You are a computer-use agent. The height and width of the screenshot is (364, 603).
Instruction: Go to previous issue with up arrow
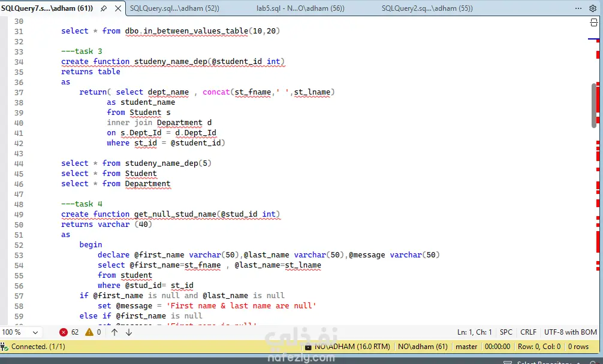(x=114, y=332)
